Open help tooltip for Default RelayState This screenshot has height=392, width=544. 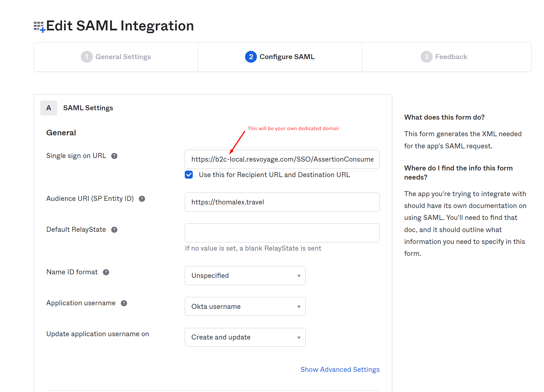click(114, 230)
